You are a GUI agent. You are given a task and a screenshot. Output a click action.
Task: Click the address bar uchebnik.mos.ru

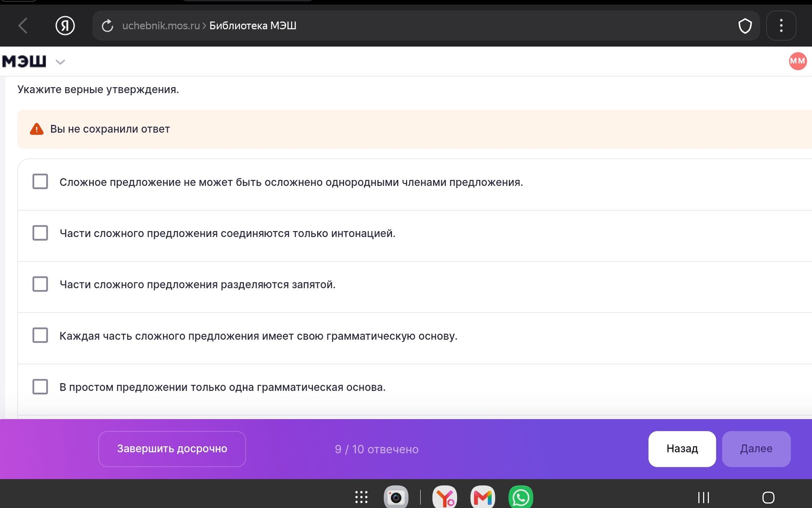pyautogui.click(x=426, y=26)
